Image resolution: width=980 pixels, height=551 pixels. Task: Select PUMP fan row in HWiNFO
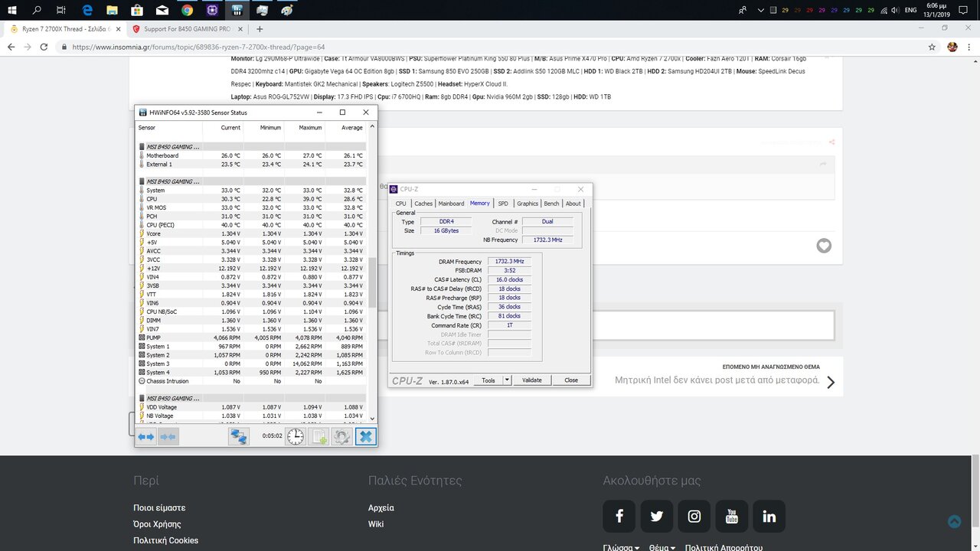(252, 337)
